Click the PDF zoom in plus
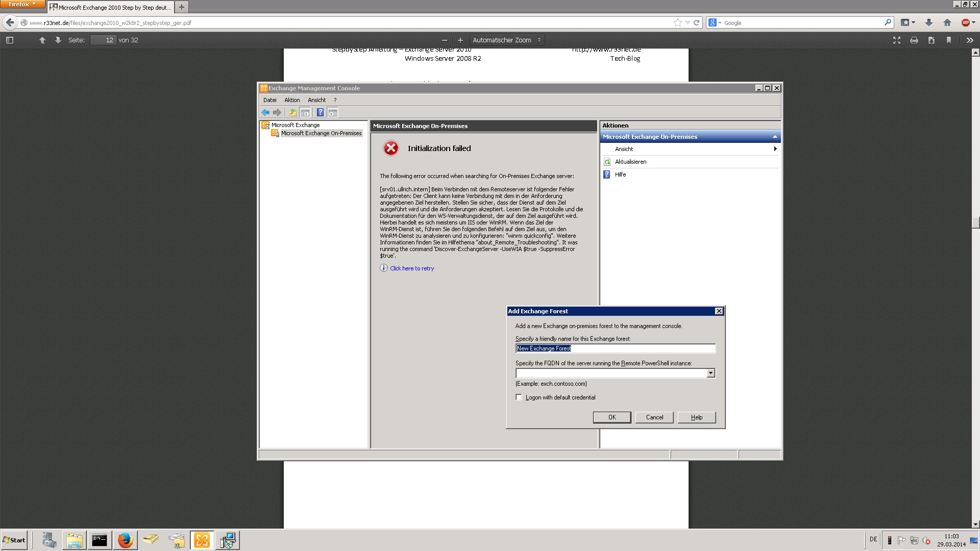 point(460,40)
